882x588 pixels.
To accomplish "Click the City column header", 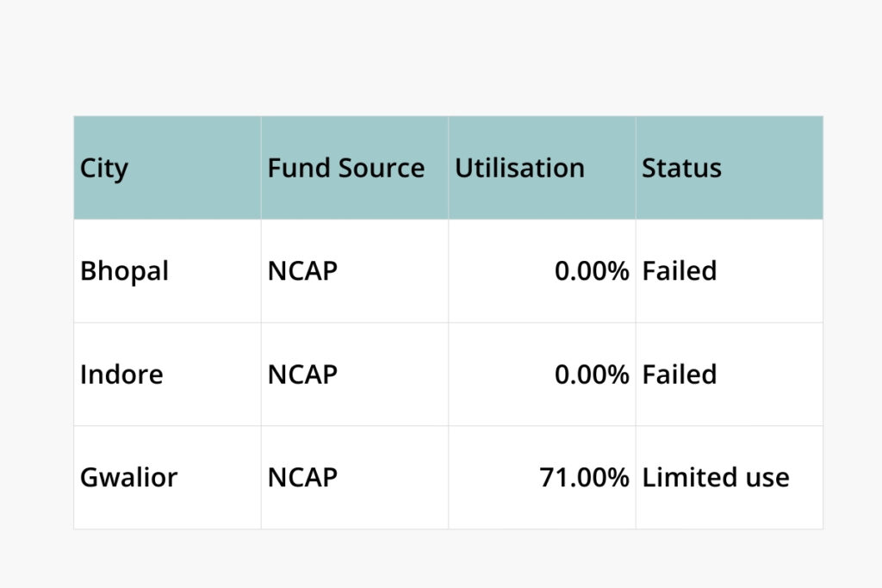I will point(104,168).
